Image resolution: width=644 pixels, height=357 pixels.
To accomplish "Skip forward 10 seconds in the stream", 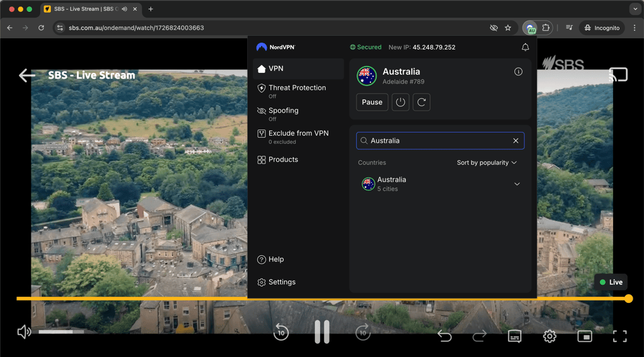I will [x=363, y=332].
